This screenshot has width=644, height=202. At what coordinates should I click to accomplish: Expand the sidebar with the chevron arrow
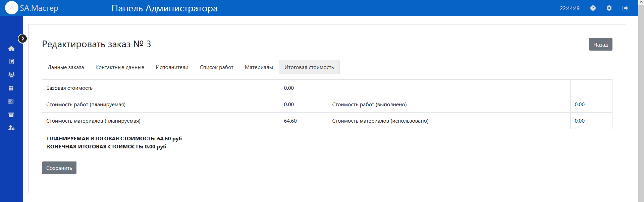(x=22, y=39)
